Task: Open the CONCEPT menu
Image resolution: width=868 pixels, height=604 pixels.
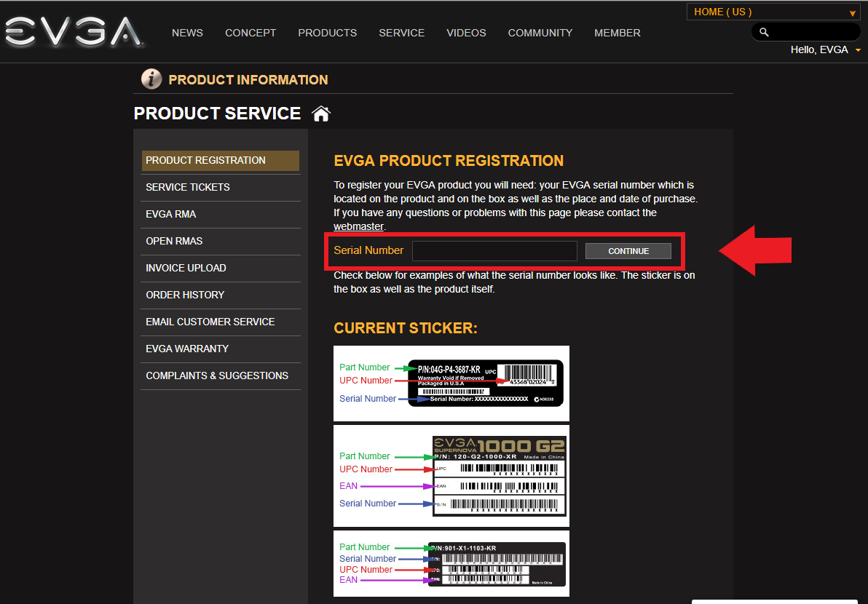Action: pyautogui.click(x=250, y=33)
